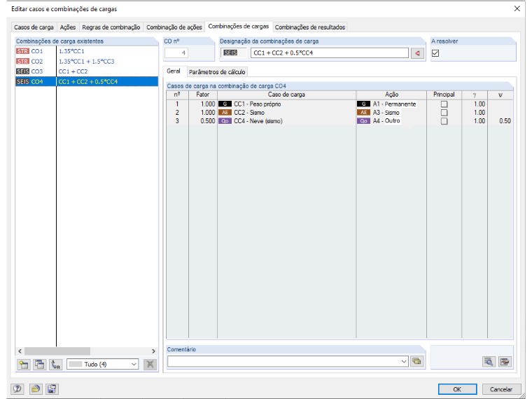
Task: Switch to the Casos de carga tab
Action: pos(34,27)
